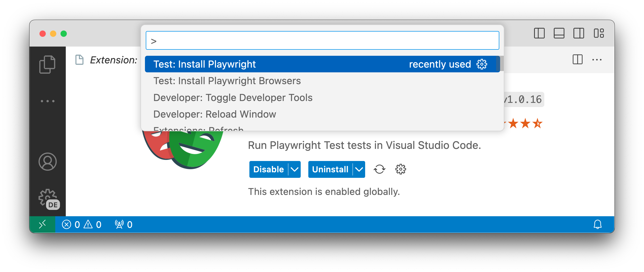The height and width of the screenshot is (272, 644).
Task: Select Test: Install Playwright Browsers command
Action: [x=227, y=81]
